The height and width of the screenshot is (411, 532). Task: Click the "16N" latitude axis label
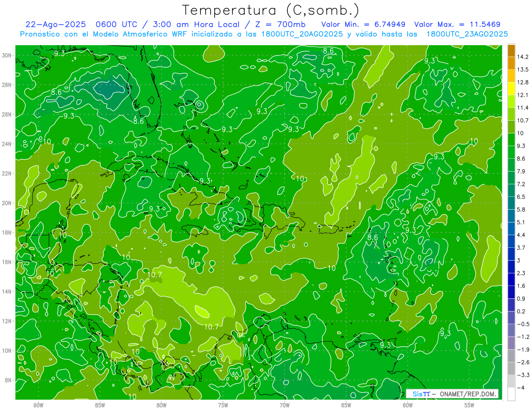click(x=8, y=262)
